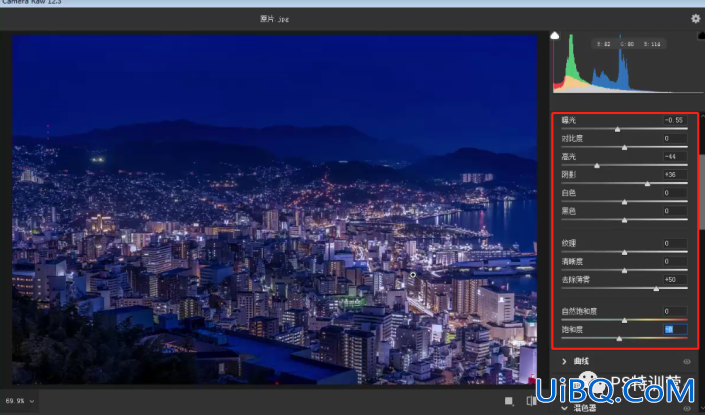Click the 高光 (Highlights) slider handle

click(x=597, y=165)
